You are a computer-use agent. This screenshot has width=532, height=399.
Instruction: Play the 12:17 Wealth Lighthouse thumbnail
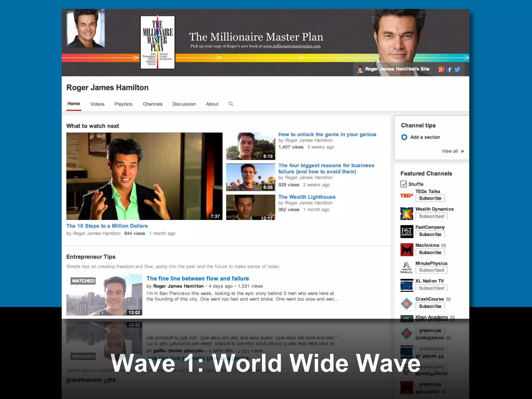point(251,207)
